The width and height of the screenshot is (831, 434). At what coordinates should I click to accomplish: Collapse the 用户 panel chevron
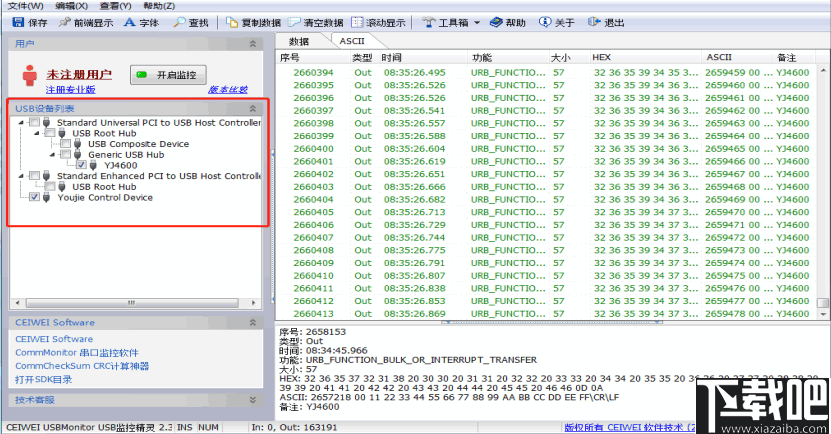coord(253,43)
